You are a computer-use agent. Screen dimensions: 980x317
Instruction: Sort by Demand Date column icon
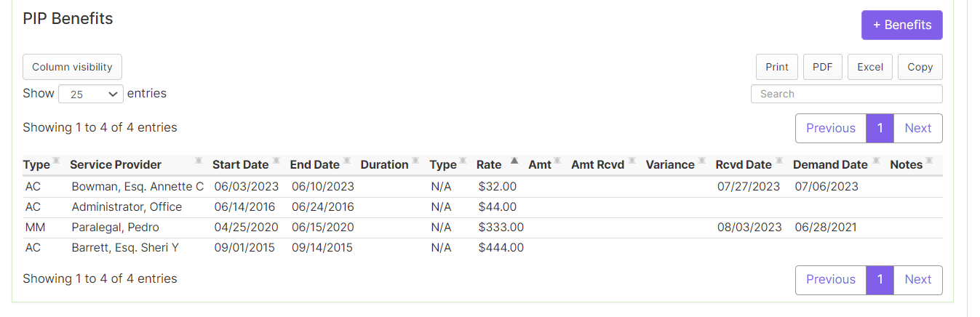click(x=876, y=161)
